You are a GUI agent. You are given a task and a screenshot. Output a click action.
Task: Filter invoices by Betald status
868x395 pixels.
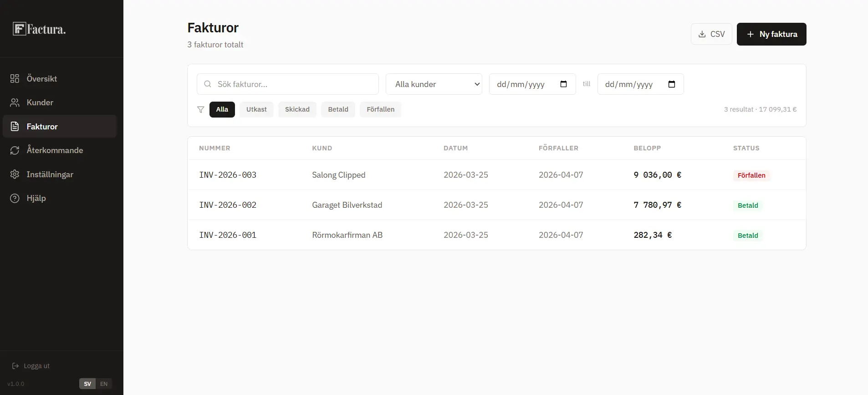[338, 109]
